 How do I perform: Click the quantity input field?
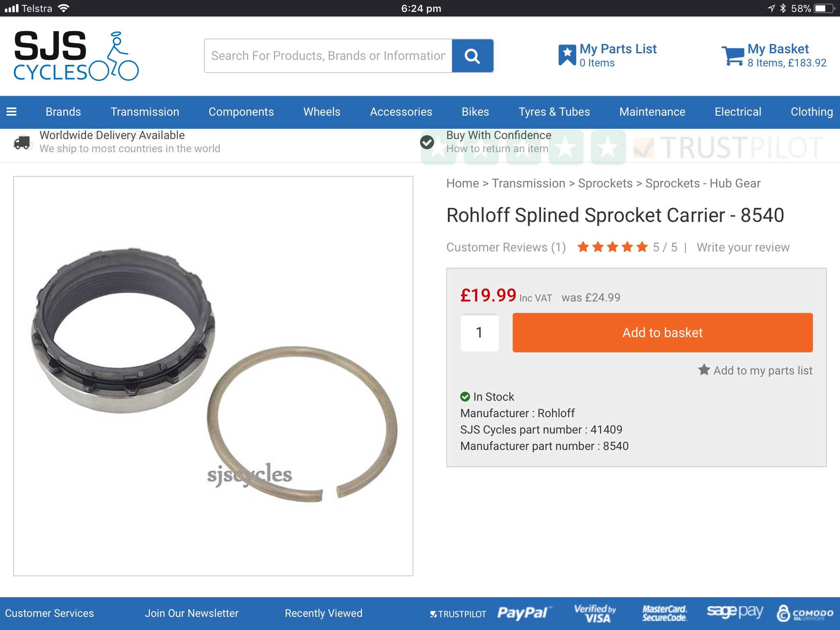click(479, 333)
